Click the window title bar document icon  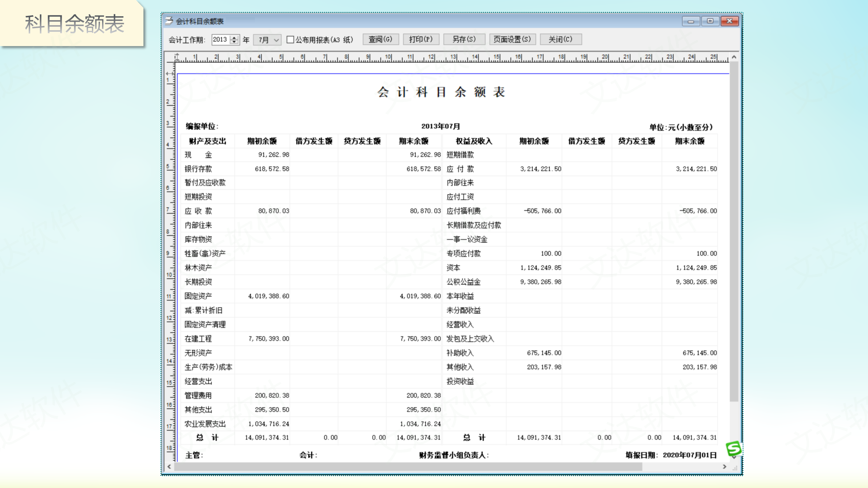pyautogui.click(x=169, y=21)
